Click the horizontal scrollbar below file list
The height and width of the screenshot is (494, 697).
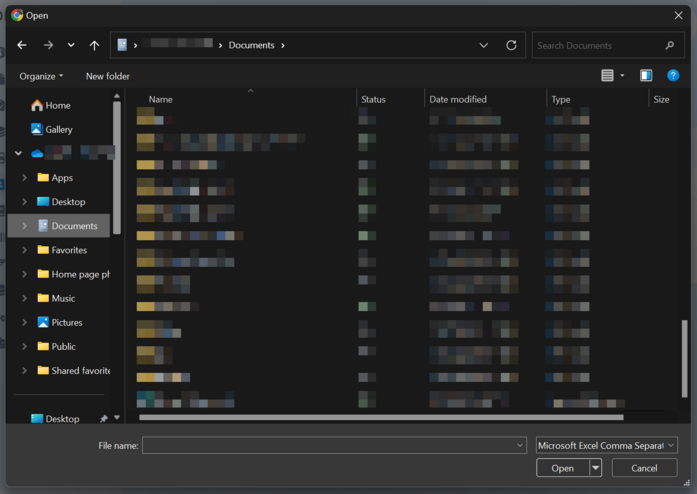click(380, 417)
